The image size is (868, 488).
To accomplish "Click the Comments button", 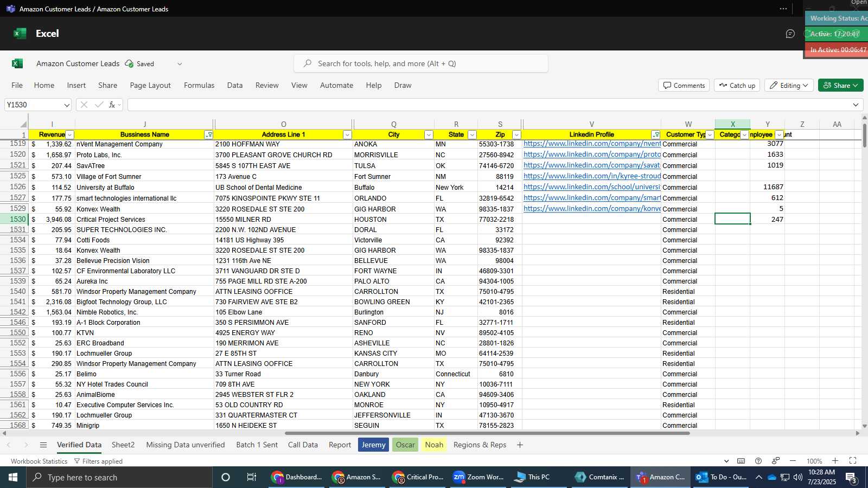I will click(684, 85).
